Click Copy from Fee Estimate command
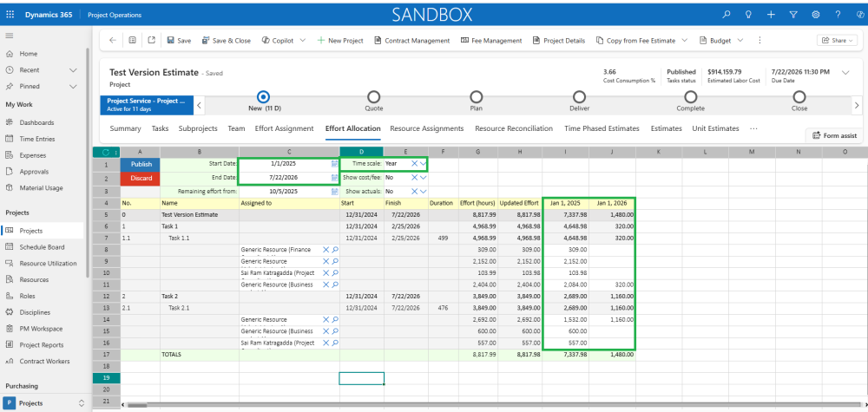Screen dimensions: 868x412 click(x=635, y=41)
